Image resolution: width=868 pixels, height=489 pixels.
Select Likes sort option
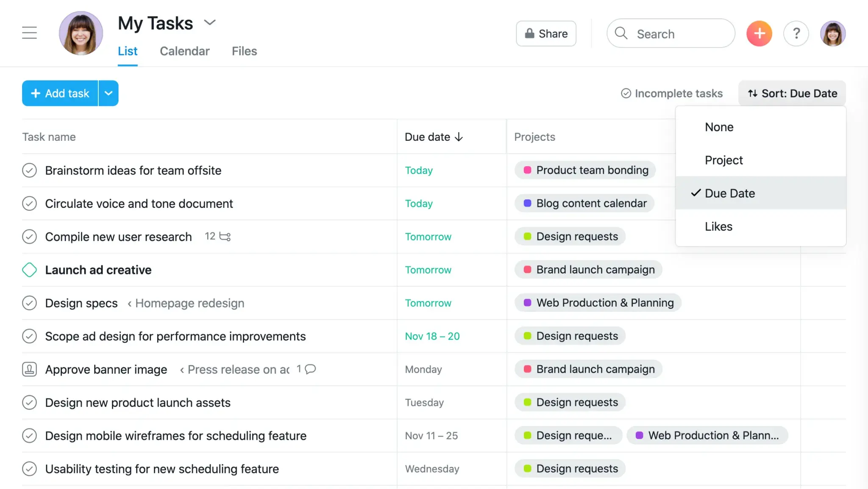point(719,226)
